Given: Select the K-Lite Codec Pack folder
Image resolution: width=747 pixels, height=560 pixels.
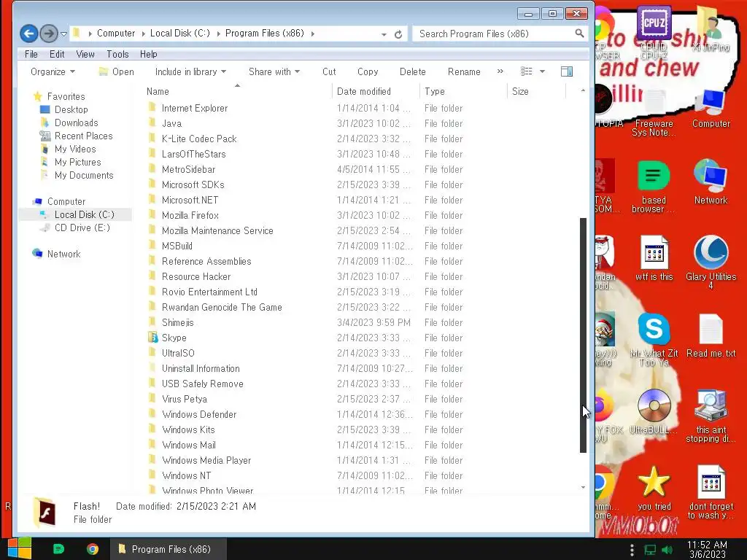Looking at the screenshot, I should coord(199,139).
